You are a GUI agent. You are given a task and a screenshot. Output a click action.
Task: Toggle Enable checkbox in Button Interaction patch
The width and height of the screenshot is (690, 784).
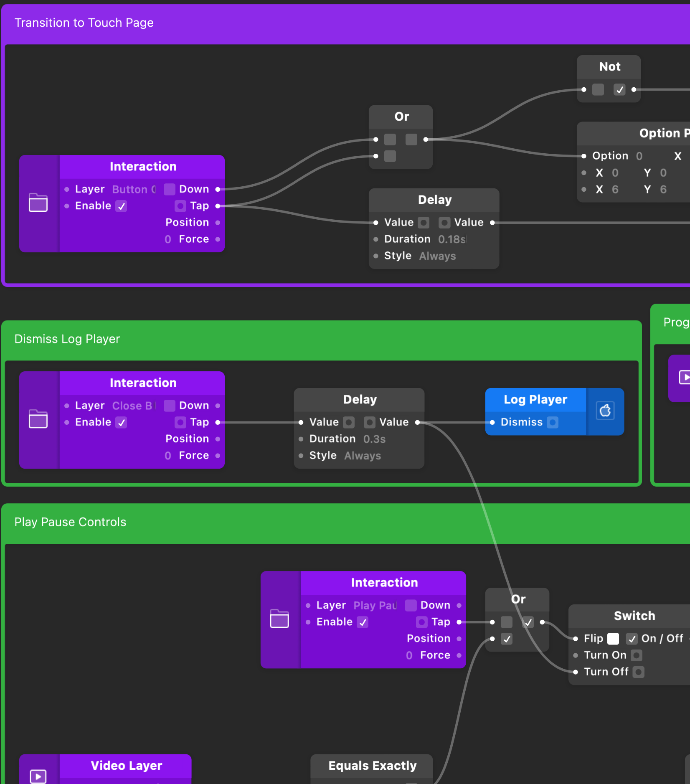121,206
